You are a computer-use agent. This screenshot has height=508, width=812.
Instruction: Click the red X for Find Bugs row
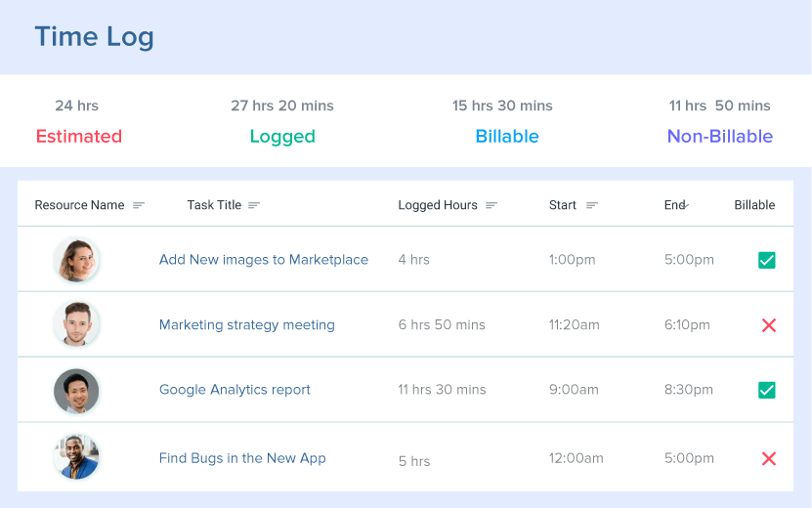[768, 458]
